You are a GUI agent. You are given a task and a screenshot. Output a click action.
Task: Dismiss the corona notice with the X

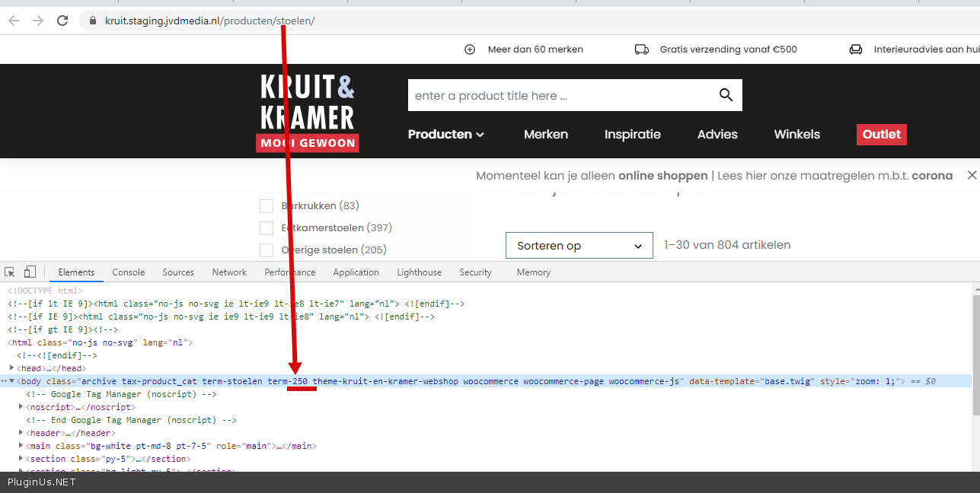coord(971,176)
